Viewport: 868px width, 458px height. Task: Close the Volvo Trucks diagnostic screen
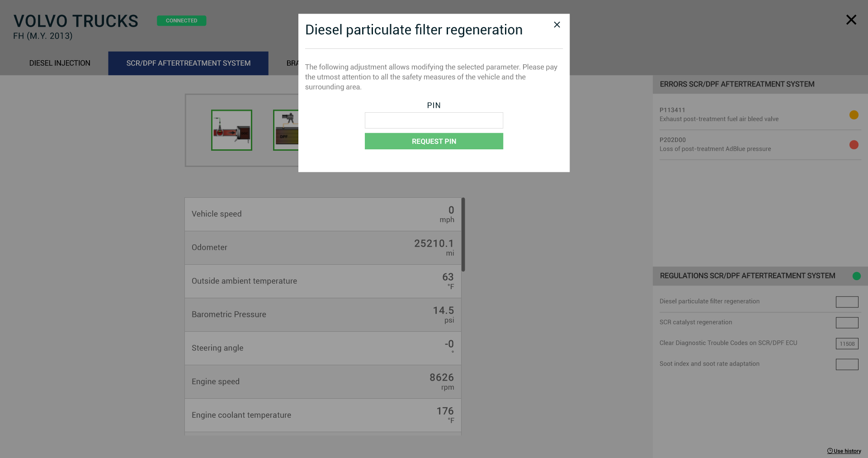pos(851,20)
